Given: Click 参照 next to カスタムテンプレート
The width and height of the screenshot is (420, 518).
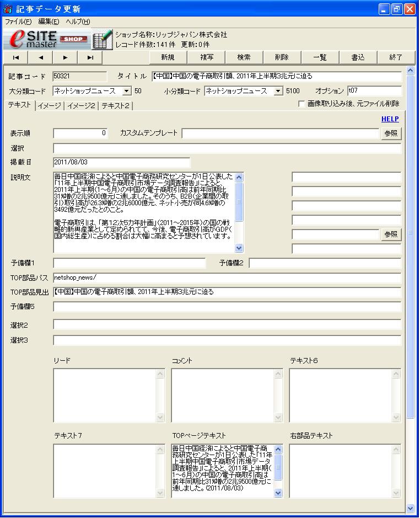Looking at the screenshot, I should (x=391, y=133).
